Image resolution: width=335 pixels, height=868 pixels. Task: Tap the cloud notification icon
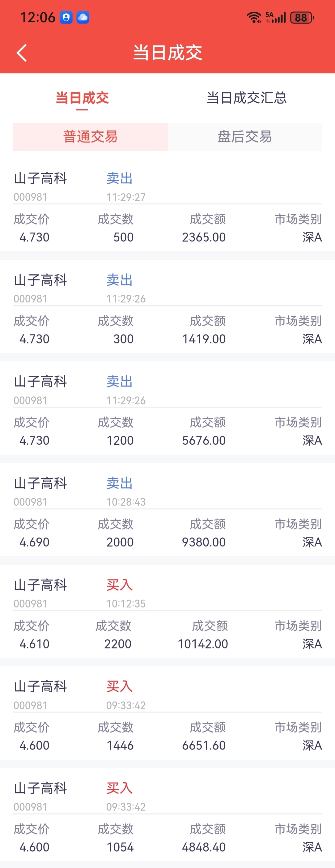pyautogui.click(x=83, y=18)
